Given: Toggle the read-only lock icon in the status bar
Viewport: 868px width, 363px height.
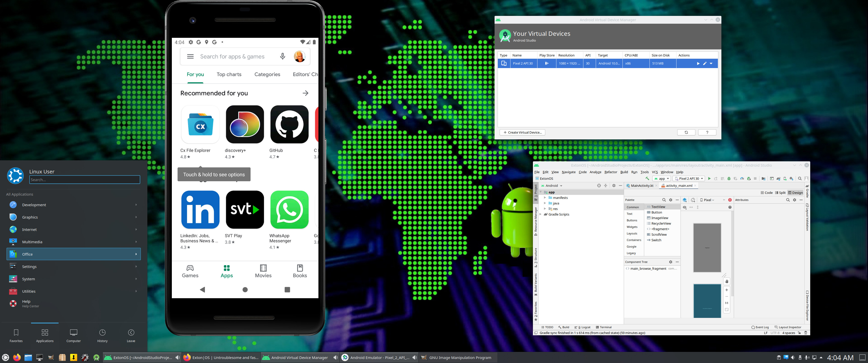Looking at the screenshot, I should click(x=799, y=333).
